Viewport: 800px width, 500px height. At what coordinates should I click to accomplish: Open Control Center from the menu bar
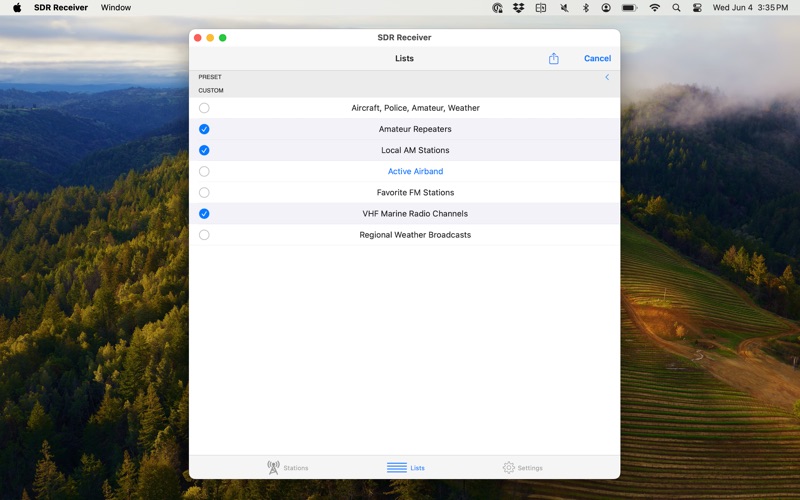point(697,8)
